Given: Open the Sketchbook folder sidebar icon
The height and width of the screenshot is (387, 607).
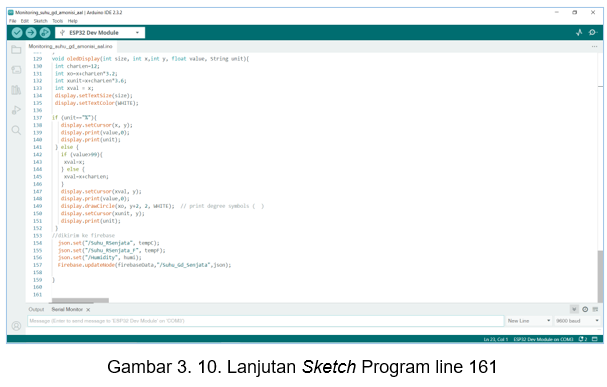Looking at the screenshot, I should 16,50.
